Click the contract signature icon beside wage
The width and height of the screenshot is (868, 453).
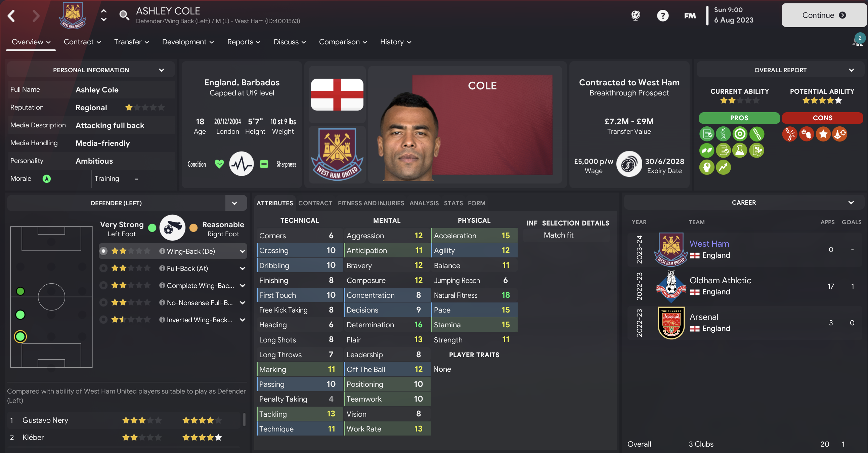pos(629,164)
